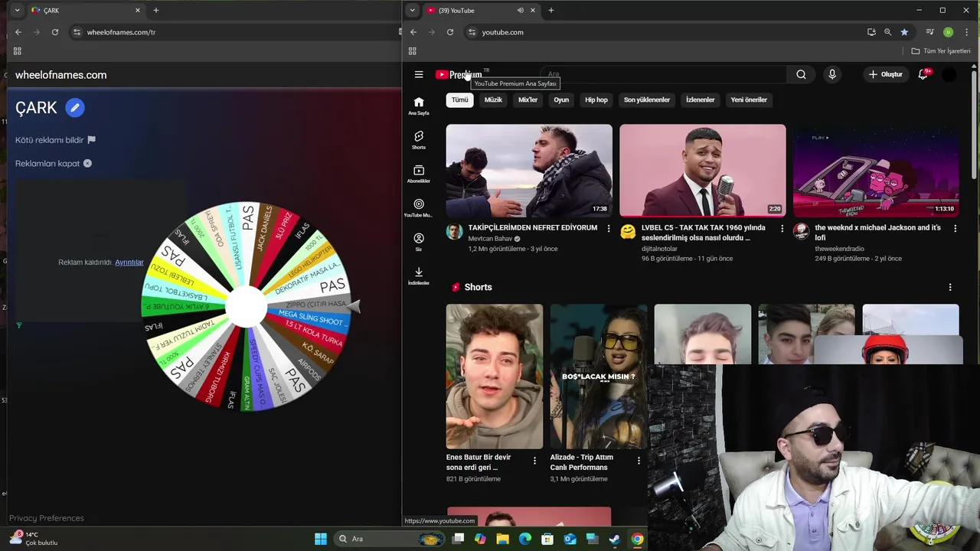Open new tab in YouTube window
The image size is (980, 551).
click(x=551, y=10)
